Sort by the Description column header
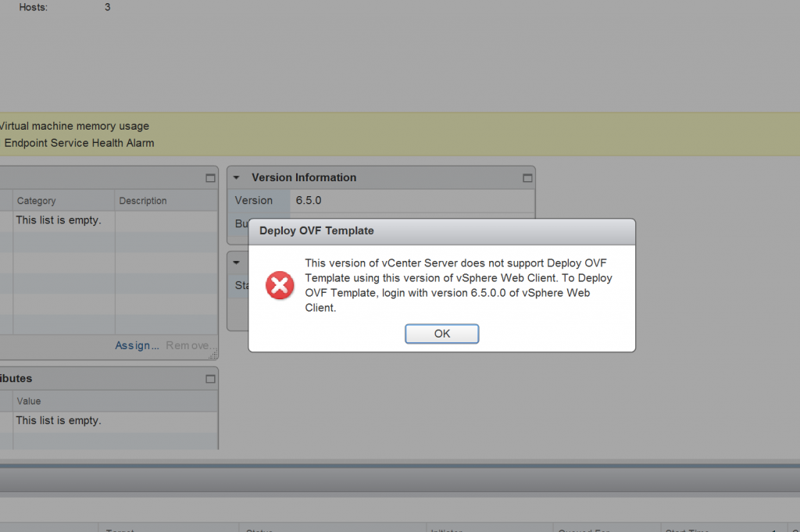This screenshot has width=800, height=532. pos(142,201)
